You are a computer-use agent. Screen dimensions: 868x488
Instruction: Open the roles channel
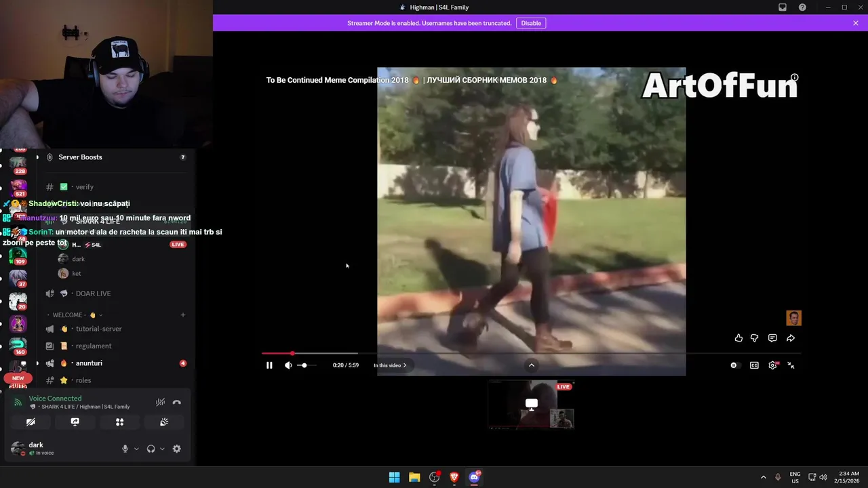point(115,380)
